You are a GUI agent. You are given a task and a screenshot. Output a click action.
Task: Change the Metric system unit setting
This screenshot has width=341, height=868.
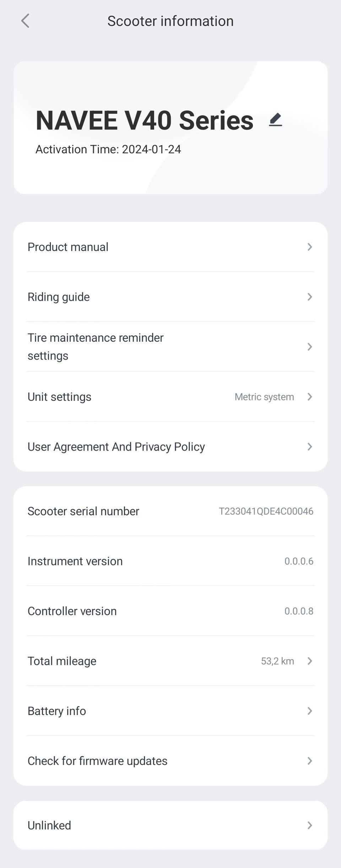point(264,397)
